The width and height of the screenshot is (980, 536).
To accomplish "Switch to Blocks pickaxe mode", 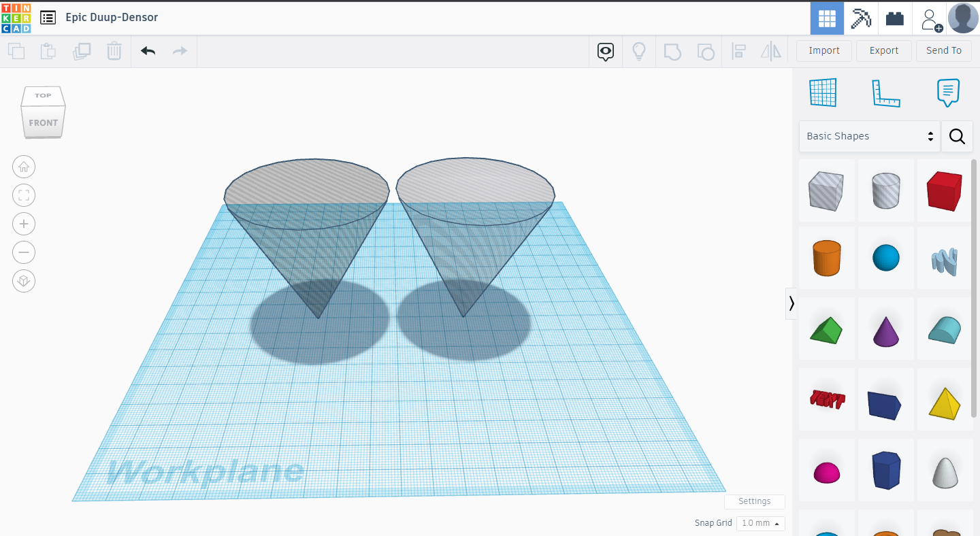I will coord(861,18).
